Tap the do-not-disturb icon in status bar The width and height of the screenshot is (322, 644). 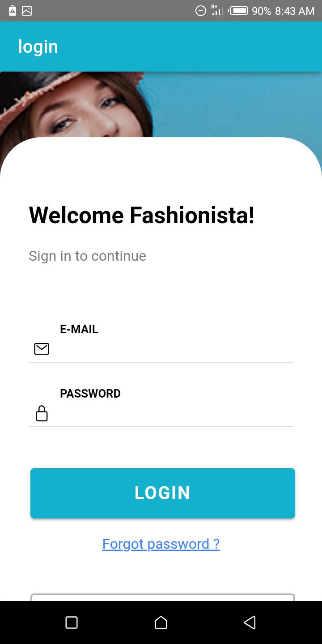click(x=201, y=11)
